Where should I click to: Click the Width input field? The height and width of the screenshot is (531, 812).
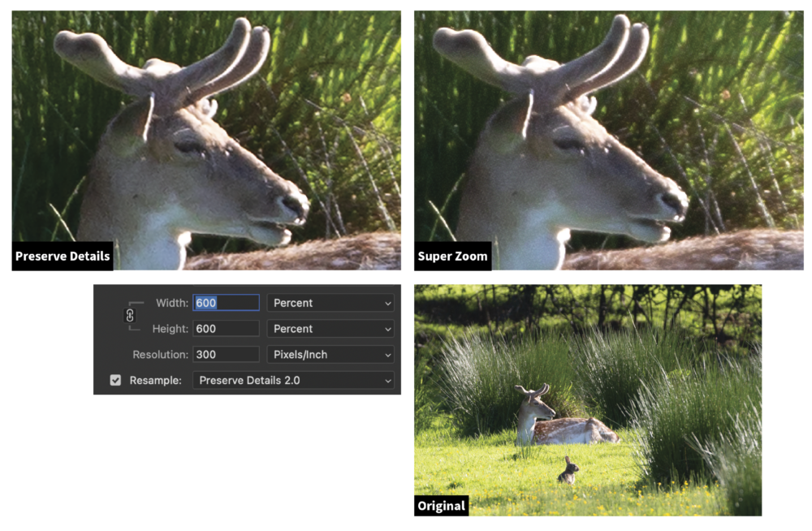[227, 303]
